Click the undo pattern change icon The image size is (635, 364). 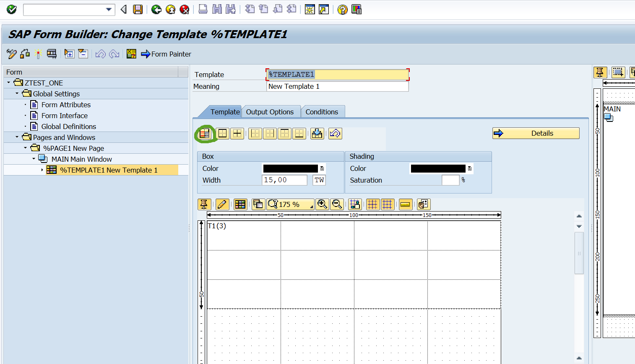tap(335, 133)
